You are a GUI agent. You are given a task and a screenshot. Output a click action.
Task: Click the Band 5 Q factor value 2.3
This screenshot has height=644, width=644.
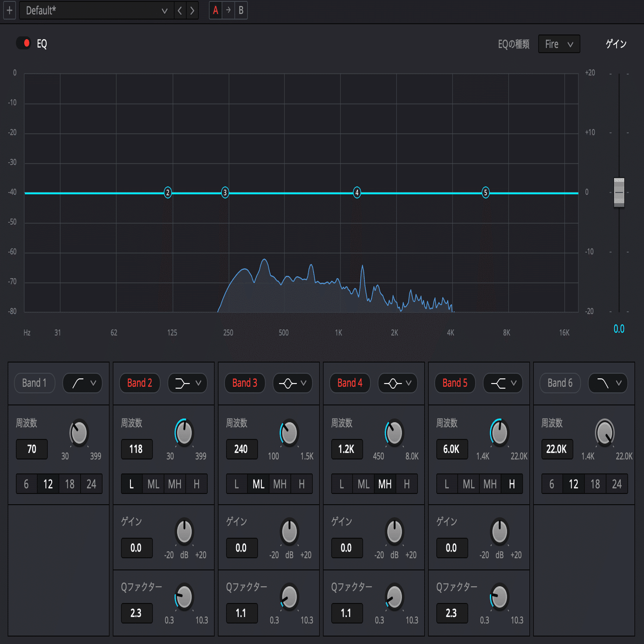pyautogui.click(x=452, y=613)
